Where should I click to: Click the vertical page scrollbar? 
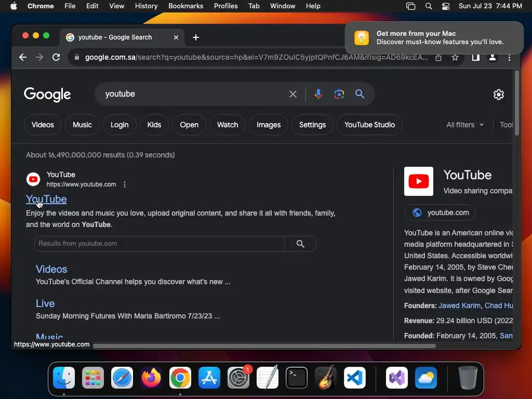[517, 103]
